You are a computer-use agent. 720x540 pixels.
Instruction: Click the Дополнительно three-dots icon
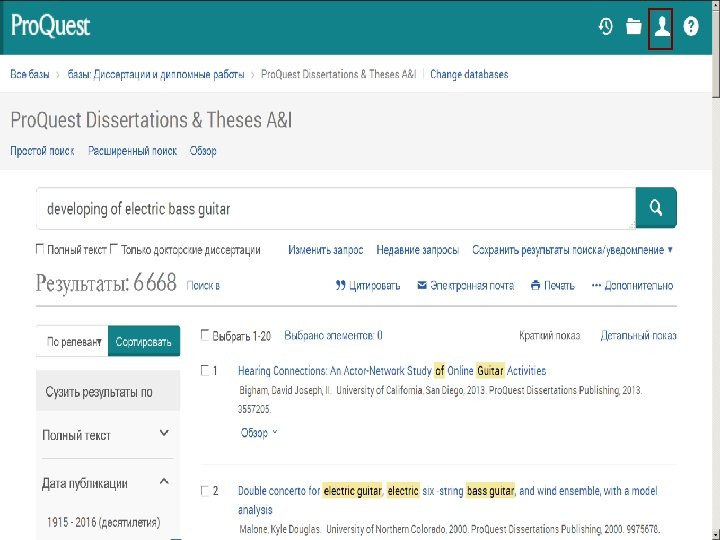[596, 286]
